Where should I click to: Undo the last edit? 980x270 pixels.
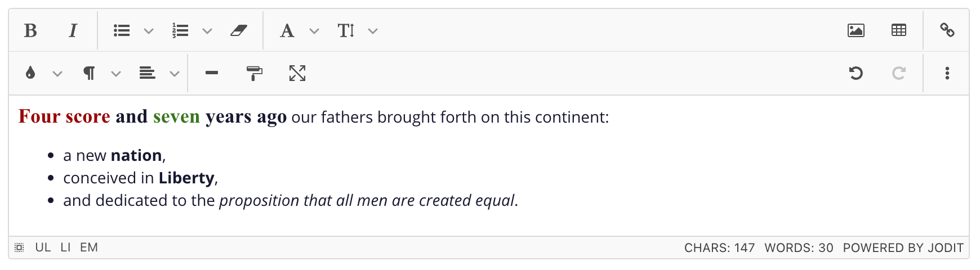pyautogui.click(x=856, y=73)
